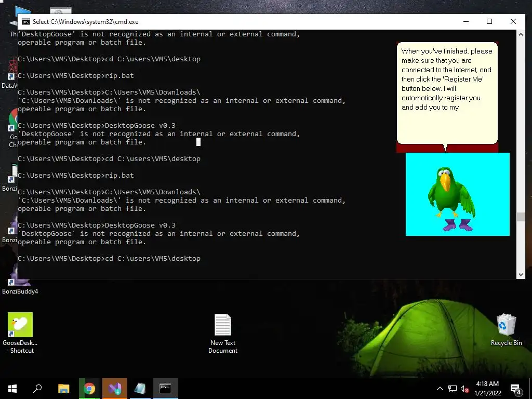Open the clock showing 4:18 AM
Image resolution: width=532 pixels, height=399 pixels.
487,389
